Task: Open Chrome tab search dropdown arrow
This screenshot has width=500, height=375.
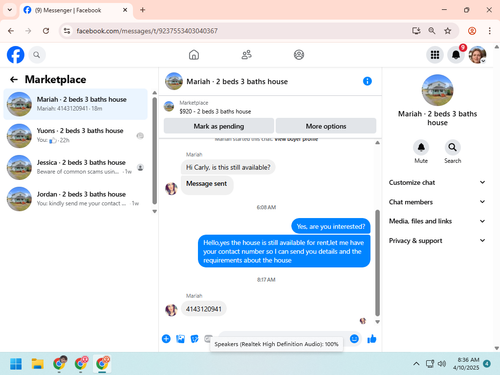Action: point(10,10)
